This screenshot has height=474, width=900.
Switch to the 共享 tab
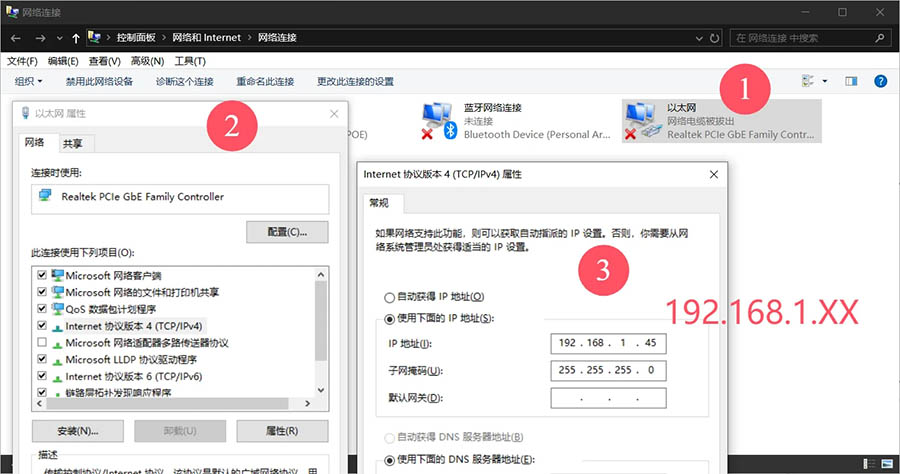(x=73, y=144)
